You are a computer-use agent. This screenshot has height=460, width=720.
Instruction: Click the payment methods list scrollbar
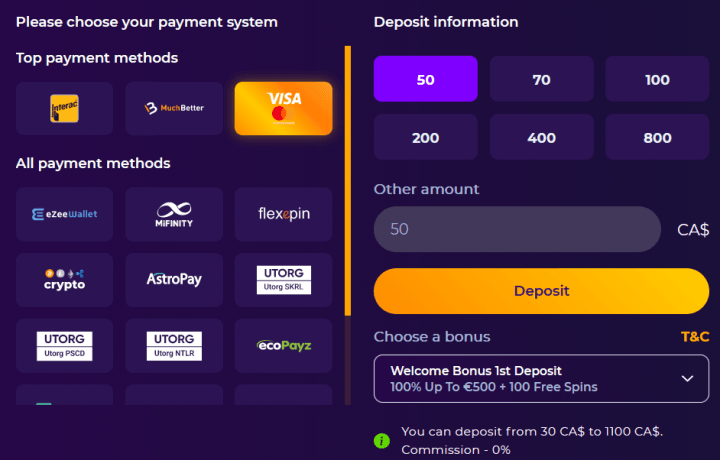tap(348, 181)
